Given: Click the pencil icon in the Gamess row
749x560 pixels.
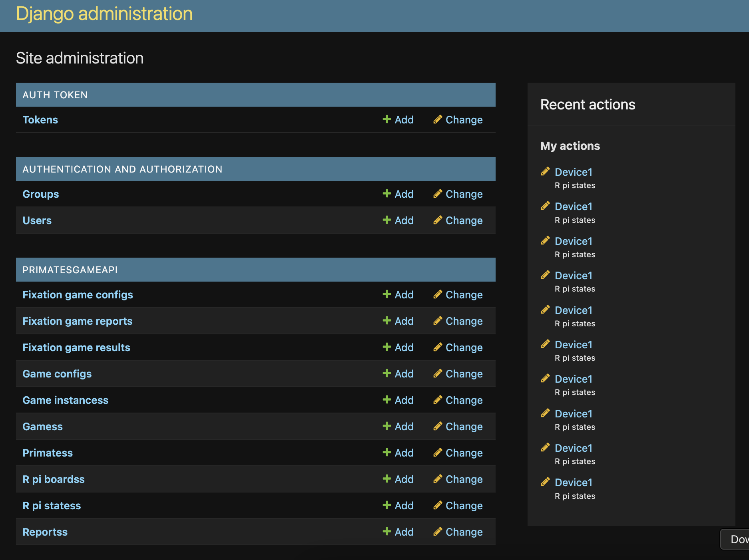Looking at the screenshot, I should click(438, 426).
